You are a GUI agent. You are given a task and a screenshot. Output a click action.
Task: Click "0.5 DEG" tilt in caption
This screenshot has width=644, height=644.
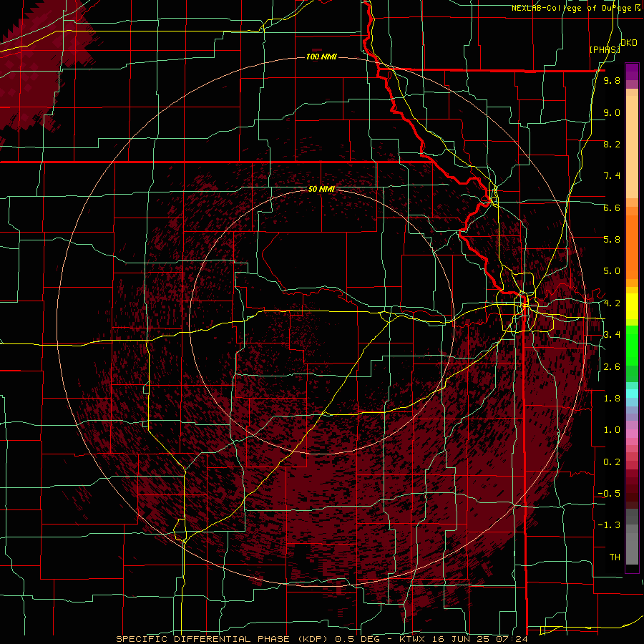click(x=357, y=639)
